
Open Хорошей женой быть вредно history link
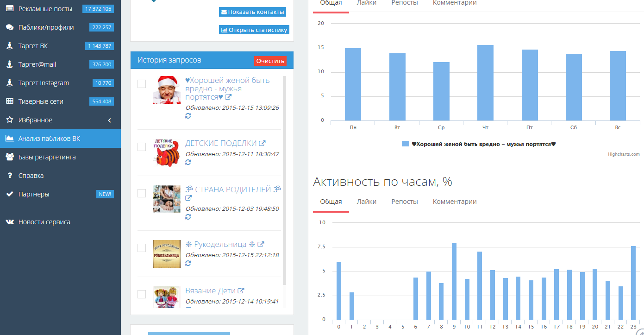tap(227, 89)
